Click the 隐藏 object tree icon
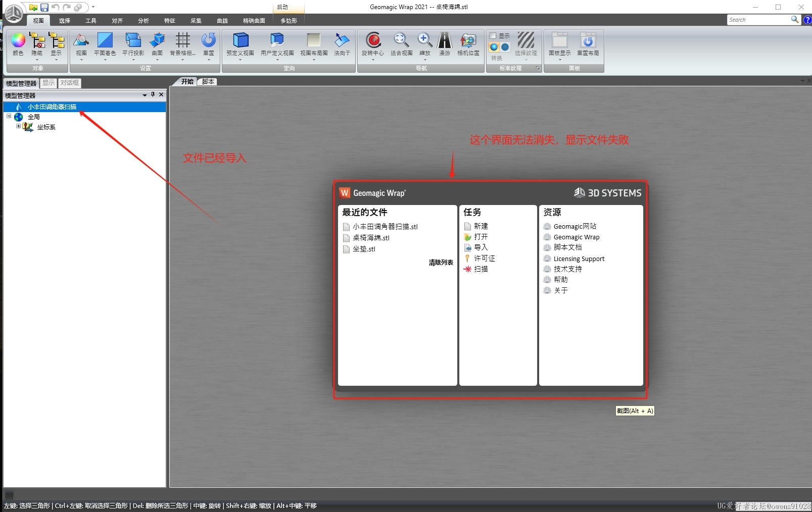 37,40
